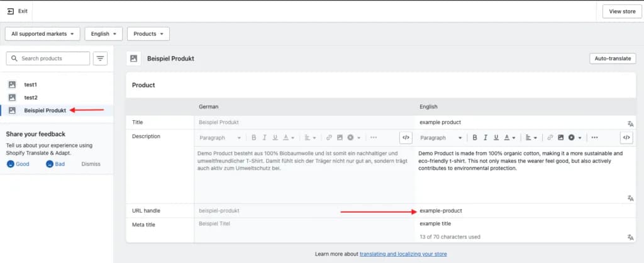Toggle Underline in the English description editor
This screenshot has height=263, width=644.
496,138
